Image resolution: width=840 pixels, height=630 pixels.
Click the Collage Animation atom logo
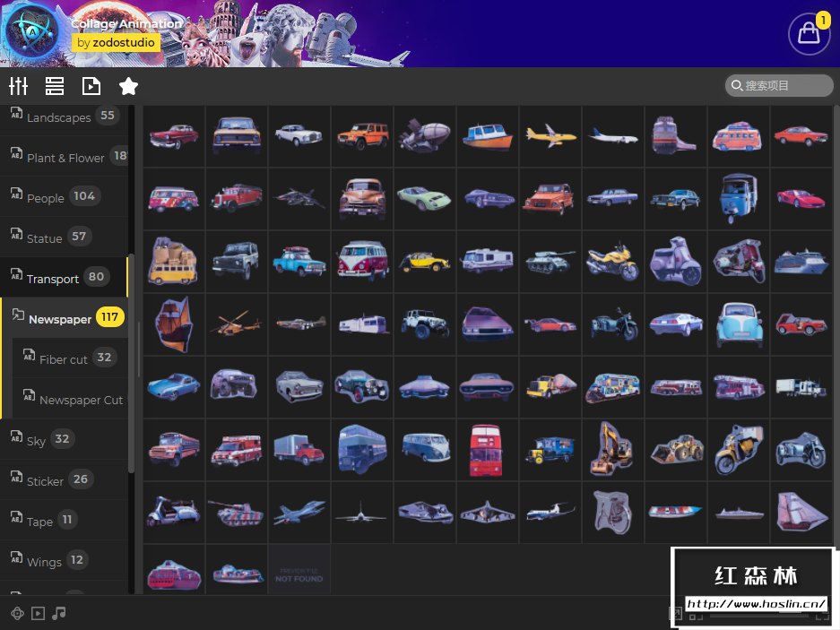click(x=31, y=32)
